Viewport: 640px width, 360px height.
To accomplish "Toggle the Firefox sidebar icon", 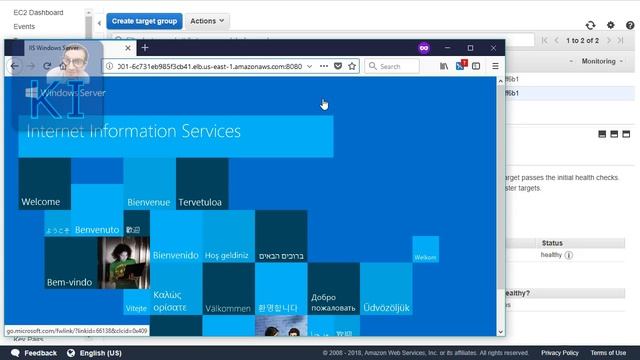I will (476, 66).
